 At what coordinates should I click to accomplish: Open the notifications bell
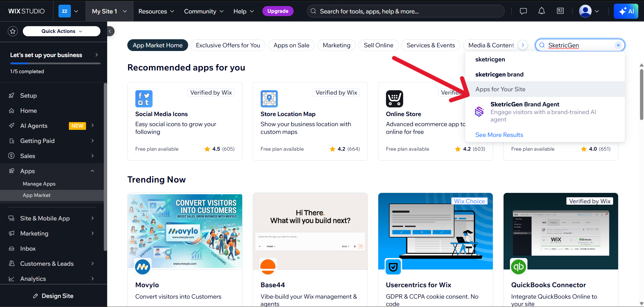point(542,11)
